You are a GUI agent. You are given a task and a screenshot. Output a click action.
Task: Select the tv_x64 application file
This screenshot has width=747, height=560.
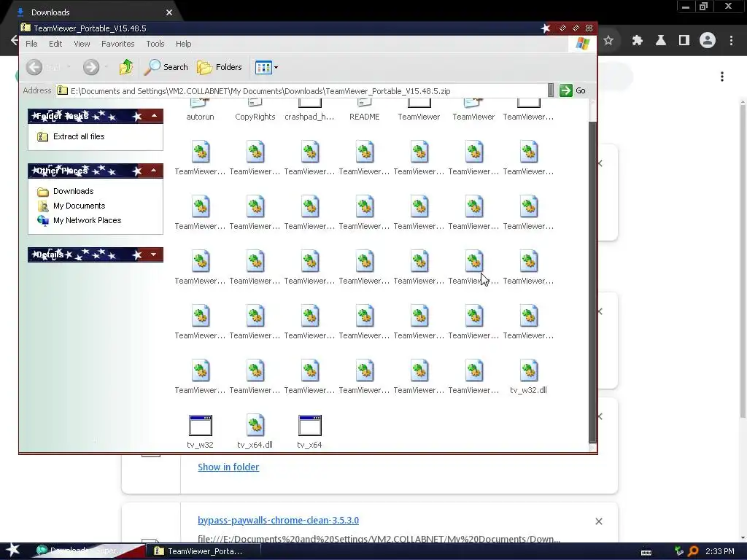(309, 432)
